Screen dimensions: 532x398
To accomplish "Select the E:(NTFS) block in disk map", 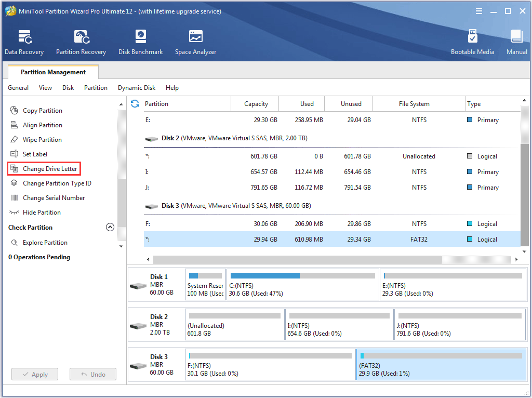I will [x=453, y=285].
